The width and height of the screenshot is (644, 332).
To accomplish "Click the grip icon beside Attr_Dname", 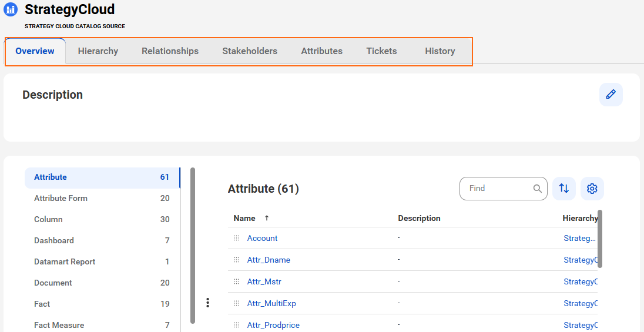I will [237, 260].
